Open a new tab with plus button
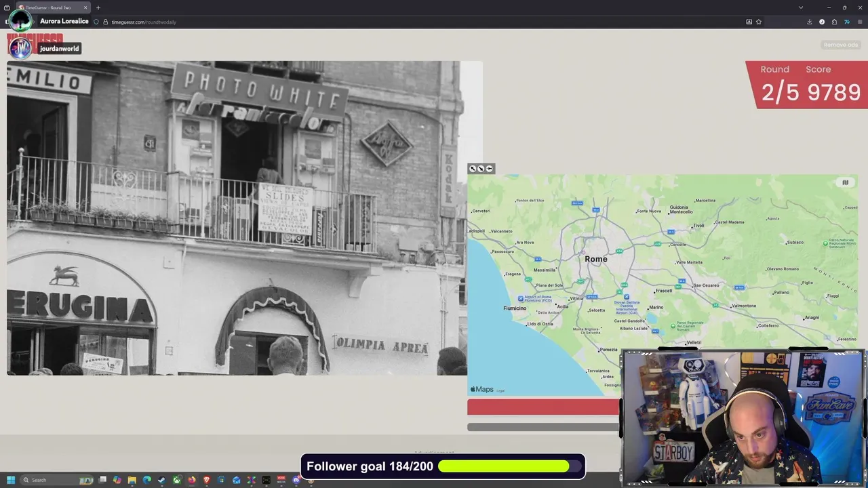 [98, 7]
